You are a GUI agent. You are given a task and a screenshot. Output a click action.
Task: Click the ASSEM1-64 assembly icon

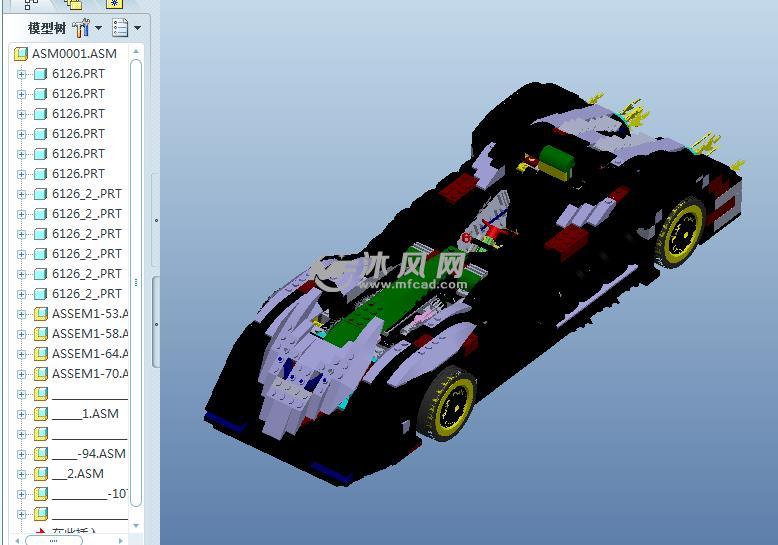(x=41, y=353)
